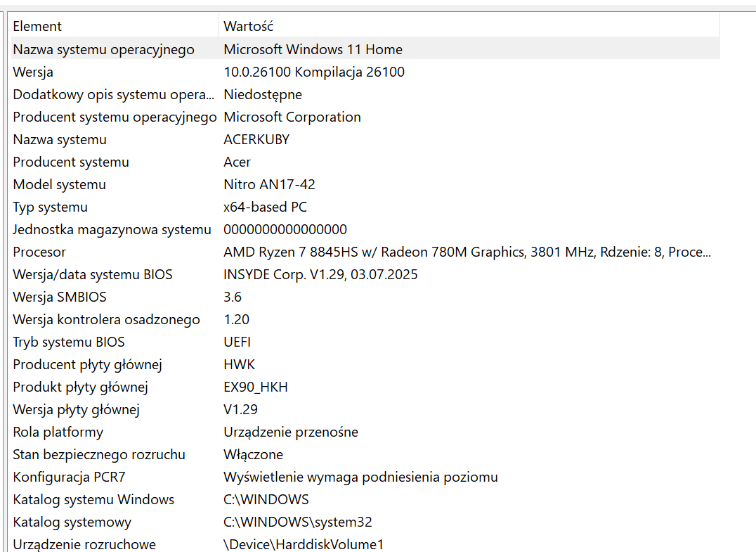Select the Nazwa systemu label

[x=60, y=139]
